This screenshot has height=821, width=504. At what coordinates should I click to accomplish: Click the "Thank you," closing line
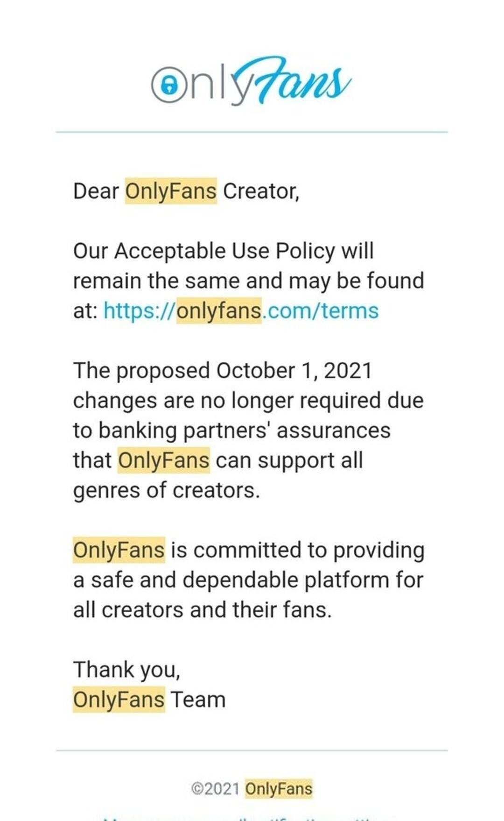point(126,670)
